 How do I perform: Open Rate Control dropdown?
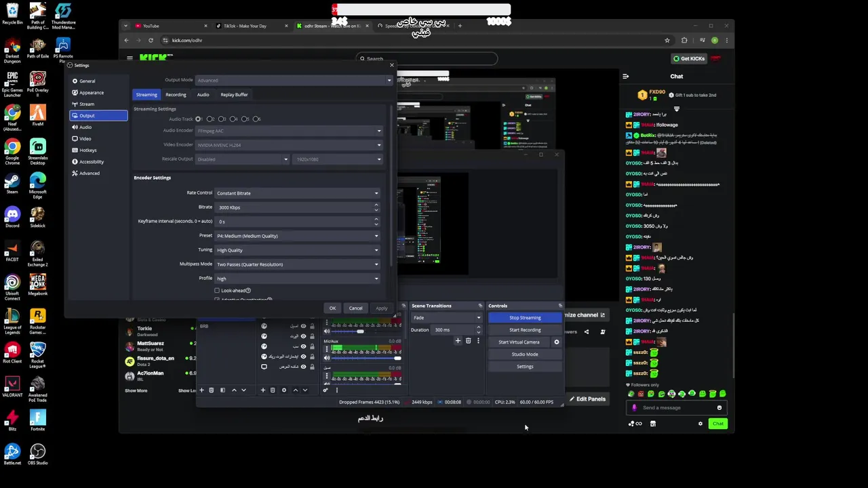click(x=297, y=193)
